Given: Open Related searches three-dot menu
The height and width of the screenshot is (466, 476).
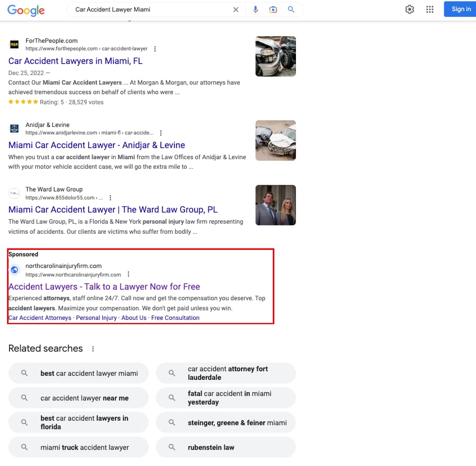Looking at the screenshot, I should click(x=93, y=349).
